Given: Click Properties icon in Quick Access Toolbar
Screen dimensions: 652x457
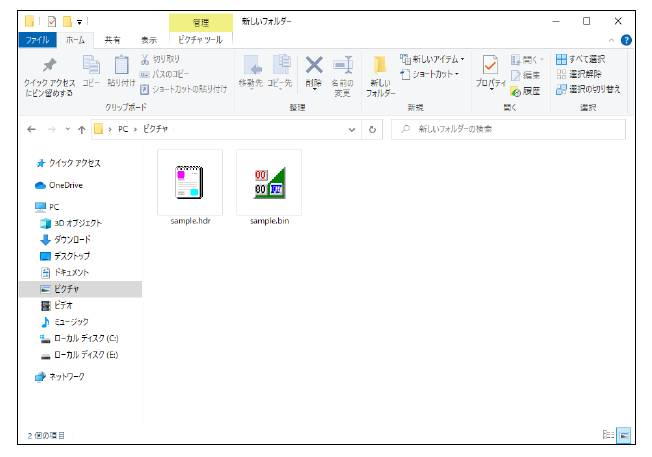Looking at the screenshot, I should click(x=52, y=22).
